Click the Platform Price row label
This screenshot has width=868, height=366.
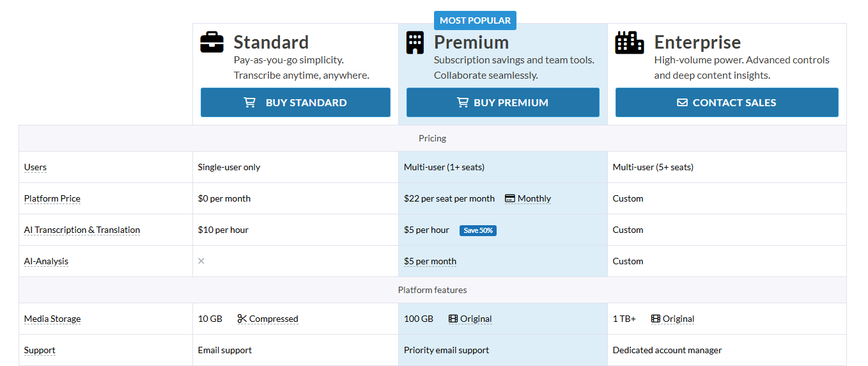click(52, 198)
